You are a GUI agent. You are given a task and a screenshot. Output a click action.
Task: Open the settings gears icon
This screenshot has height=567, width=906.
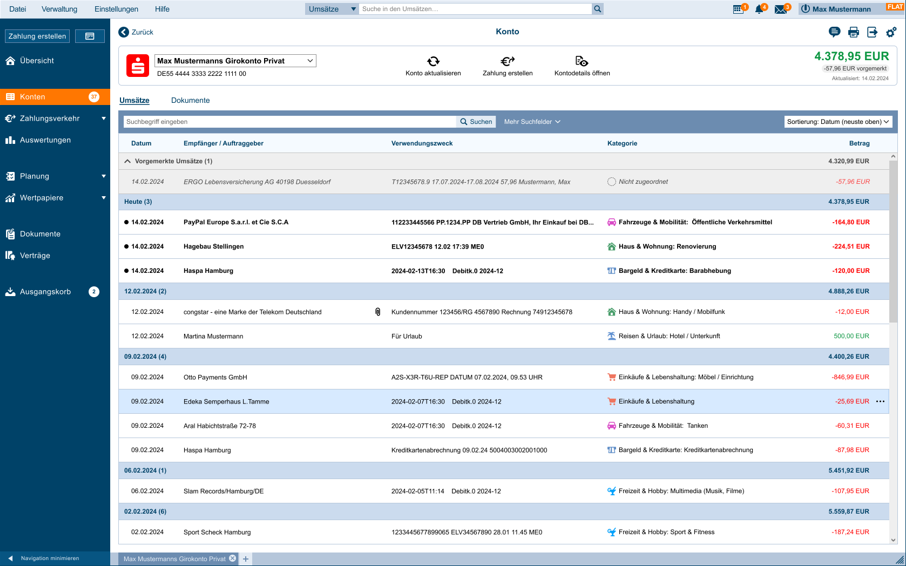click(891, 33)
